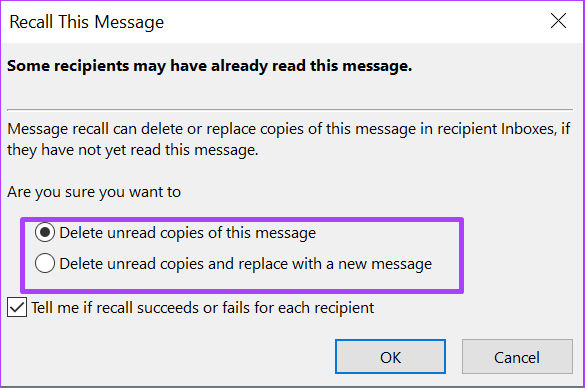Dismiss the dialog with Cancel button
Viewport: 585px width, 388px height.
point(517,357)
